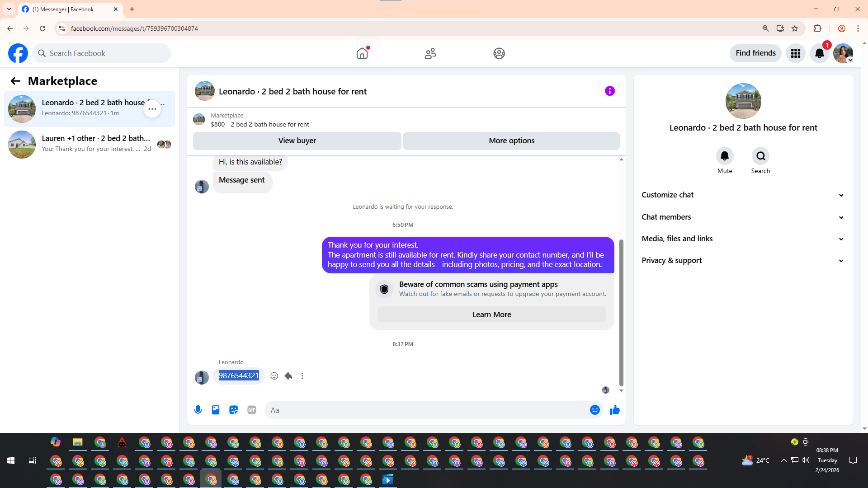The height and width of the screenshot is (488, 868).
Task: Click the chat scrollbar thumb
Action: click(x=621, y=312)
